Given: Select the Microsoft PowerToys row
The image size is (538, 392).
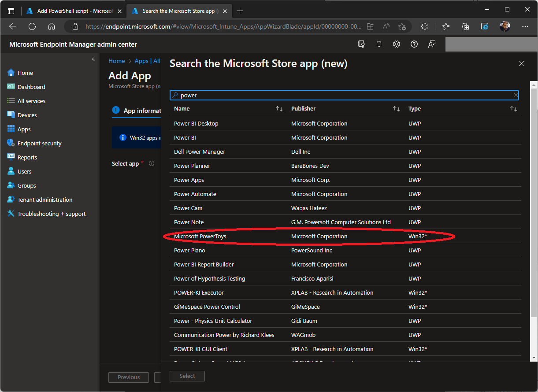Looking at the screenshot, I should (345, 236).
